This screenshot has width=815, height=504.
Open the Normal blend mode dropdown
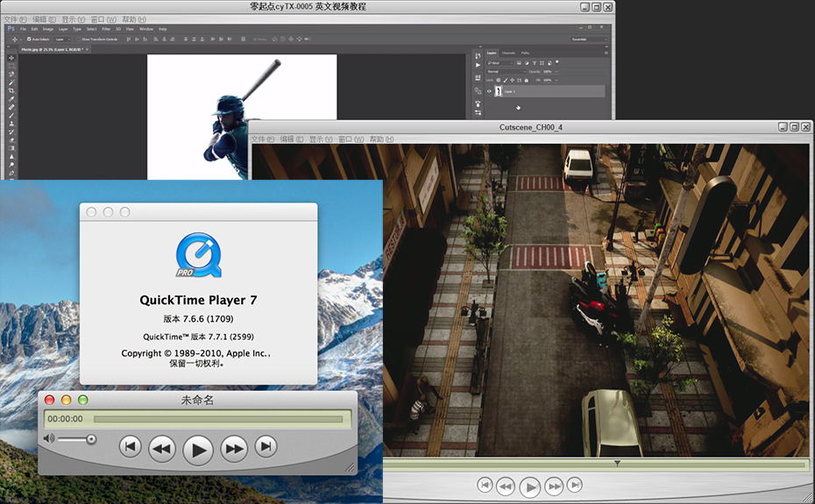click(507, 72)
